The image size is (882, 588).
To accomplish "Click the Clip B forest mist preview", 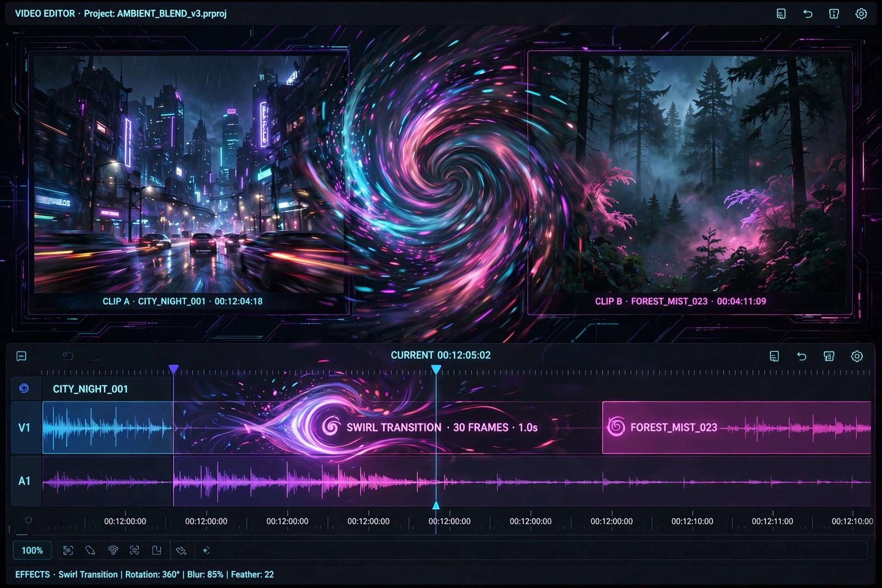I will (689, 175).
